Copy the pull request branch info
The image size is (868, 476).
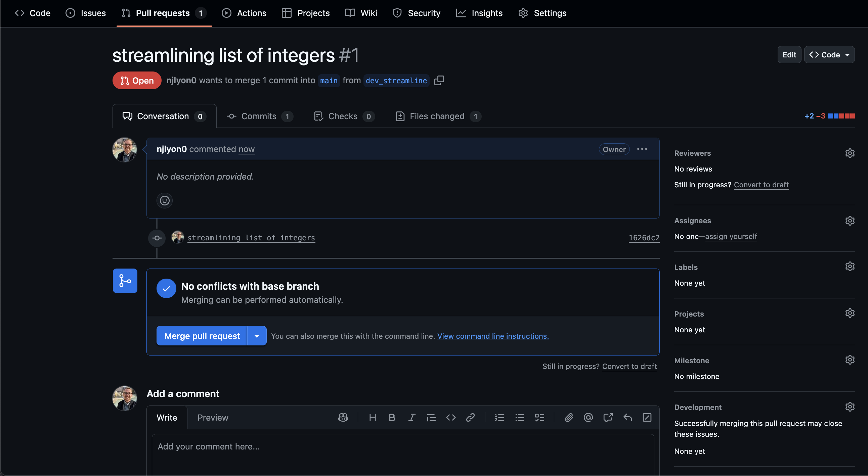(x=439, y=80)
